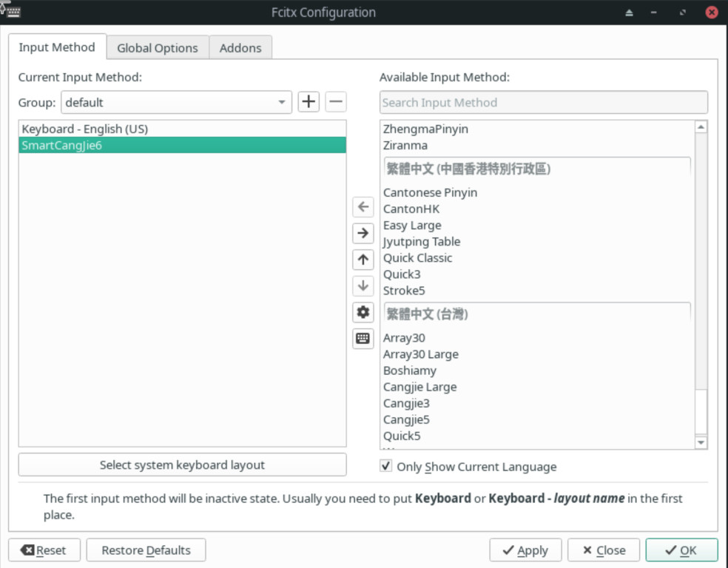Focus the Search Input Method field

click(543, 103)
